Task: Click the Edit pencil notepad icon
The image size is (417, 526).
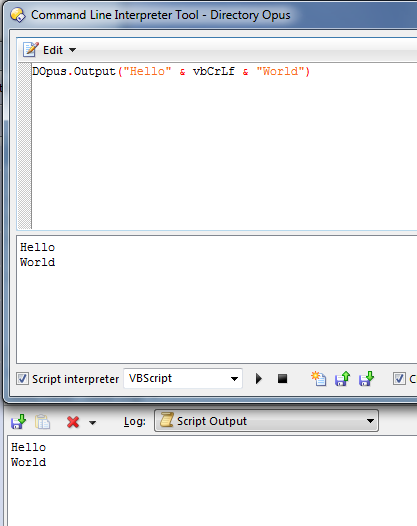Action: point(31,50)
